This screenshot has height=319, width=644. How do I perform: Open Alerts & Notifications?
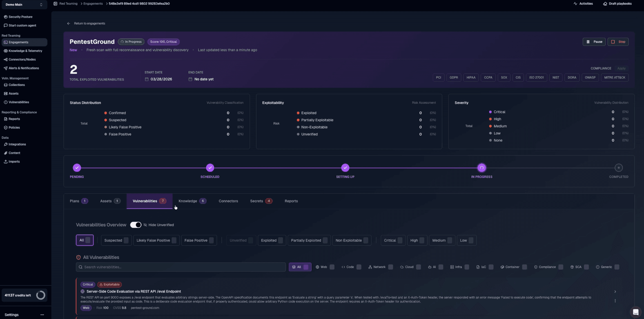(24, 68)
